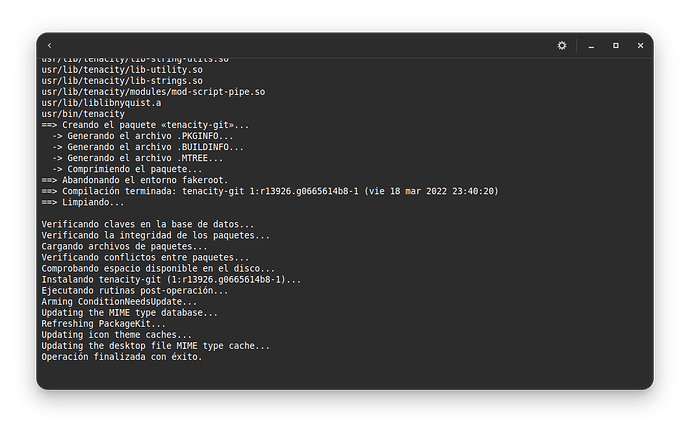Image resolution: width=690 pixels, height=430 pixels.
Task: Click the 'Instalando tenacity-git' line
Action: pyautogui.click(x=171, y=279)
